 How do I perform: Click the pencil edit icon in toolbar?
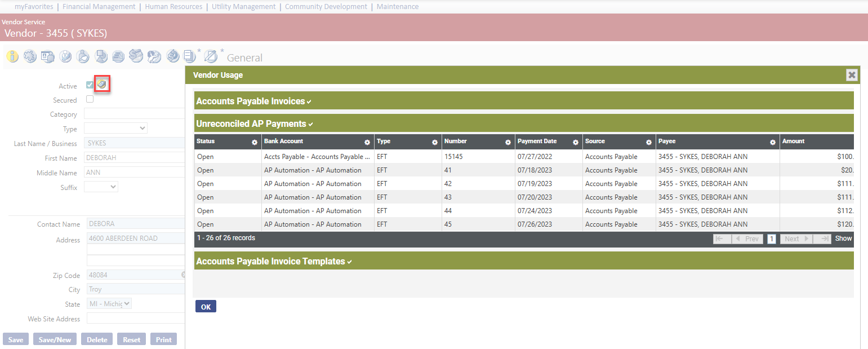click(210, 56)
